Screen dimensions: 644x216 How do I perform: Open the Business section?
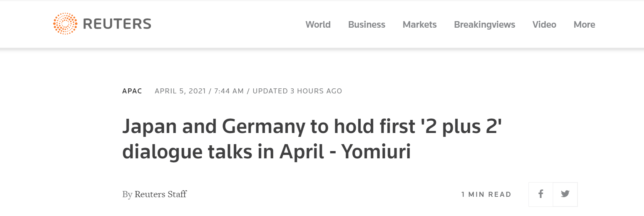[366, 25]
